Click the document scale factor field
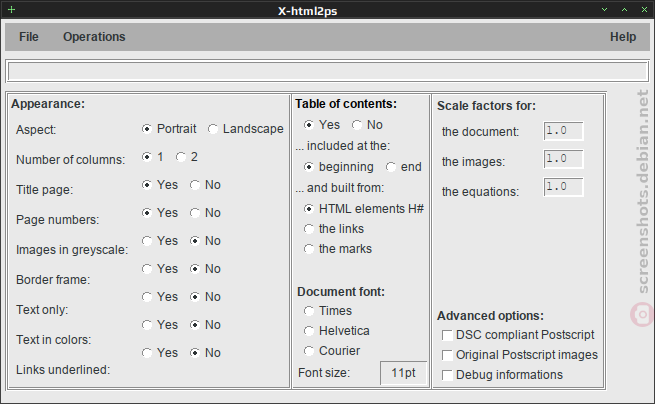Image resolution: width=655 pixels, height=404 pixels. pos(563,131)
